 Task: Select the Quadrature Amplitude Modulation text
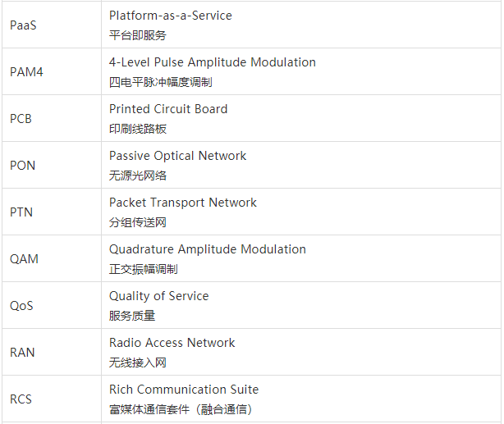tap(208, 249)
